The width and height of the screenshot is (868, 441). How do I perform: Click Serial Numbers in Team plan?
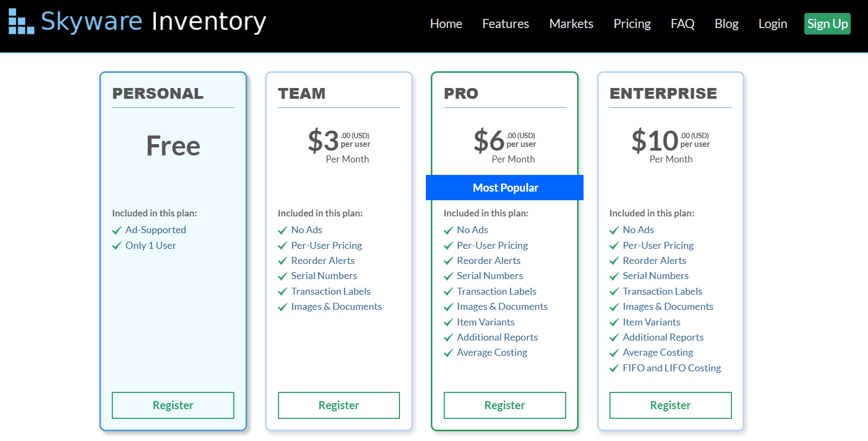(x=324, y=276)
